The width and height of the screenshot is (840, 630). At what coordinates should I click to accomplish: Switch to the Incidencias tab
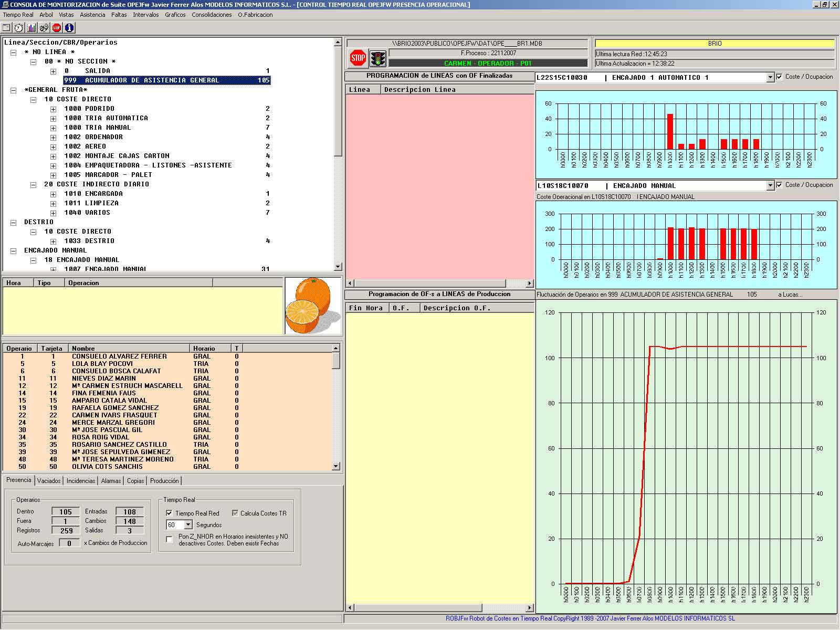click(x=81, y=481)
